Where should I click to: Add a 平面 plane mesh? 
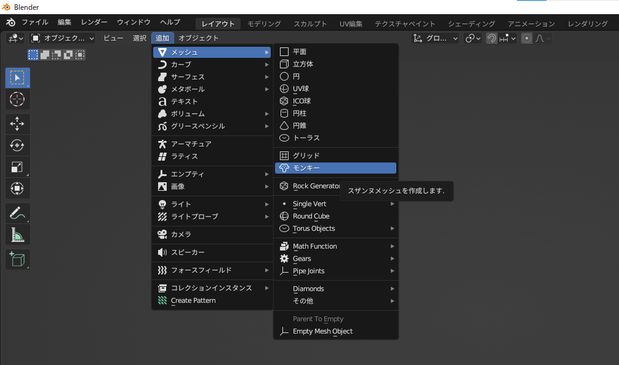pos(336,52)
